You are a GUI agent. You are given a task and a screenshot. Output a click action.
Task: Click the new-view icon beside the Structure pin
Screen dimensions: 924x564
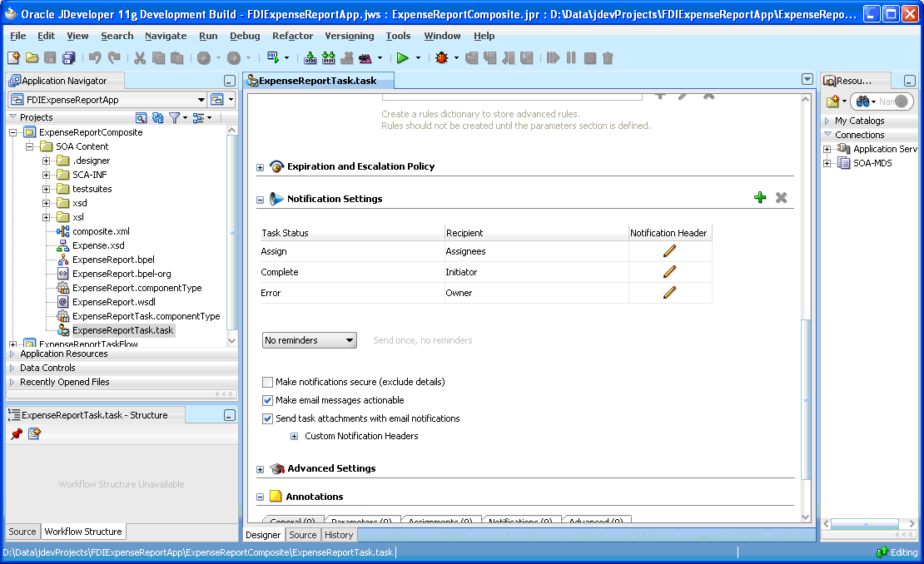34,434
